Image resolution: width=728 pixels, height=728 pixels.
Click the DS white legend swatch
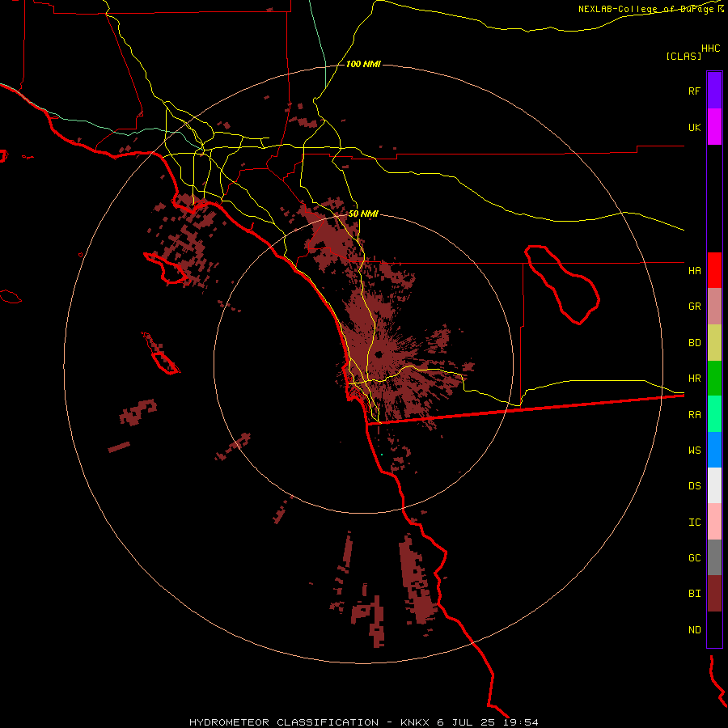tap(714, 485)
